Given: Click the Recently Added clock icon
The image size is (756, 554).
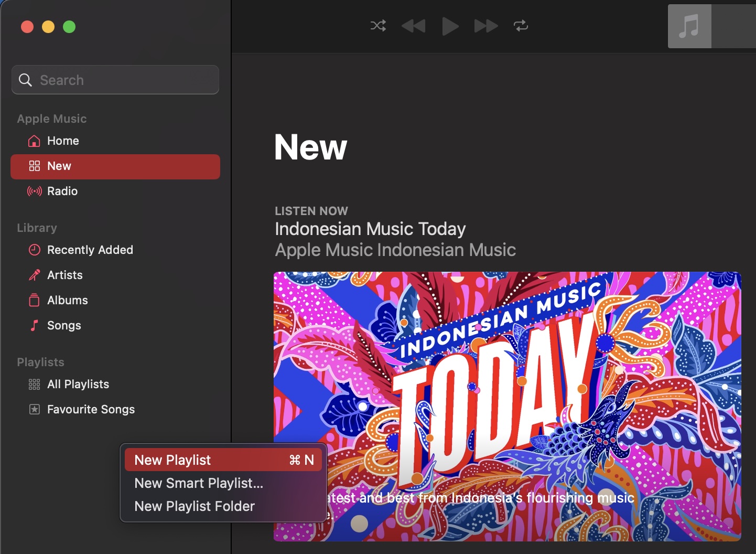Looking at the screenshot, I should click(x=34, y=250).
